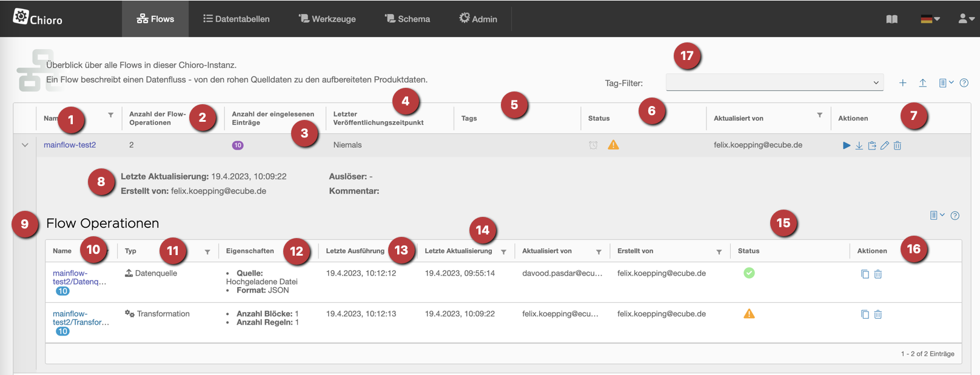Open the help icon in Flow Operationen
Image resolution: width=980 pixels, height=375 pixels.
click(955, 216)
